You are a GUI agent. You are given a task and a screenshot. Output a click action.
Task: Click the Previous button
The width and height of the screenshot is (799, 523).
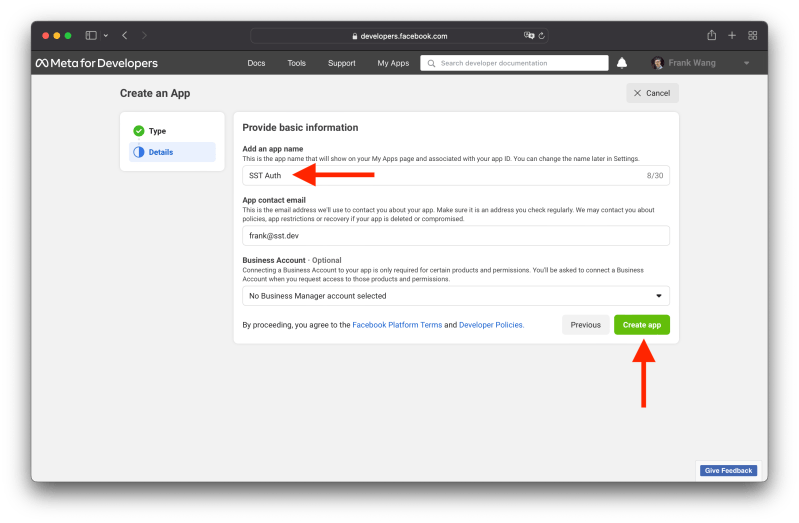585,325
